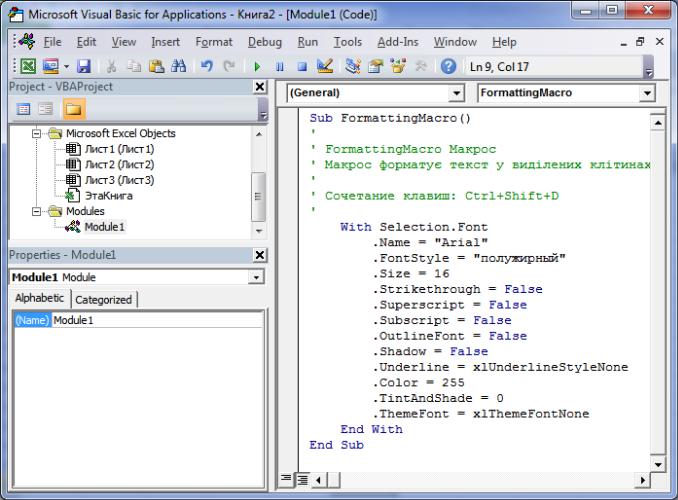Toggle Folders button in Project panel

click(74, 109)
